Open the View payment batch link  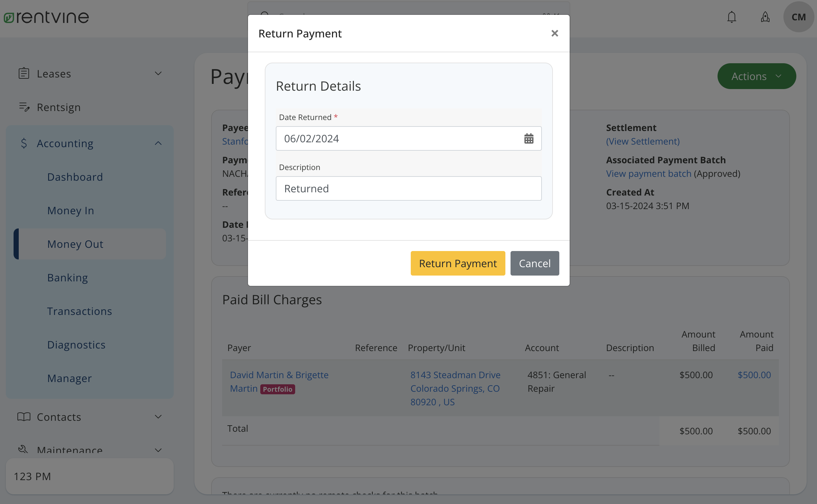point(648,173)
